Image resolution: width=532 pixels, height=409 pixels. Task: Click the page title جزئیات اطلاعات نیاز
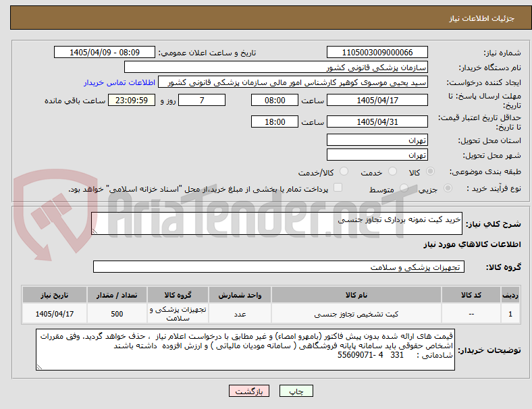(x=482, y=18)
